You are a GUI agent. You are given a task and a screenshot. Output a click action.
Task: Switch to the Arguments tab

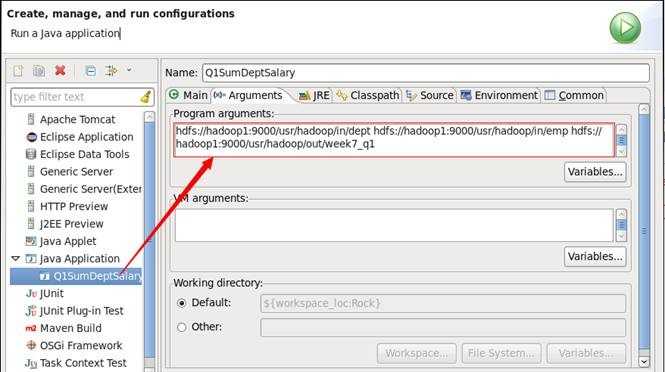click(x=249, y=95)
